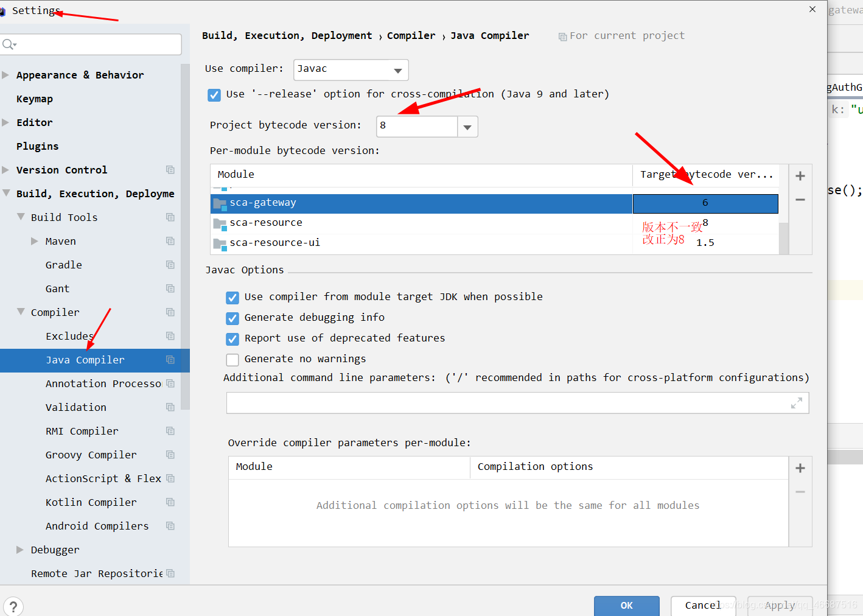Click the plus icon to add a module bytecode entry
Screen dimensions: 863x616
pyautogui.click(x=800, y=175)
